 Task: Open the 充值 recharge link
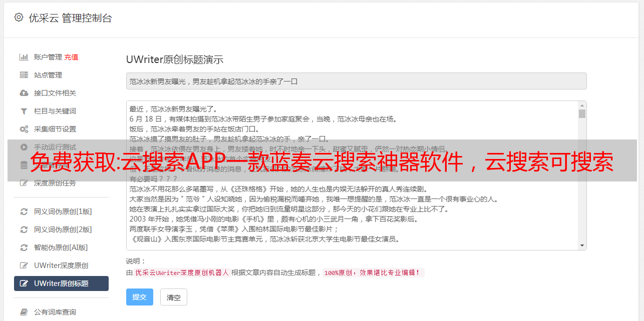[x=71, y=57]
